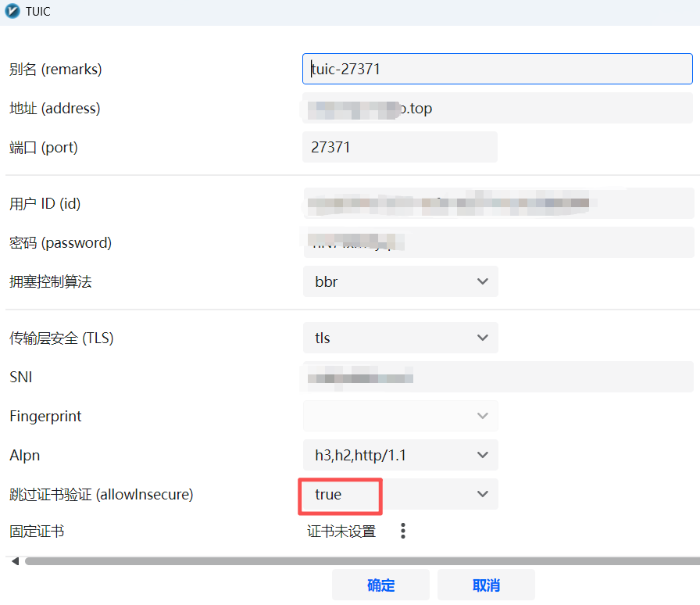Viewport: 700px width, 605px height.
Task: Open the allowInsecure true dropdown
Action: point(400,494)
